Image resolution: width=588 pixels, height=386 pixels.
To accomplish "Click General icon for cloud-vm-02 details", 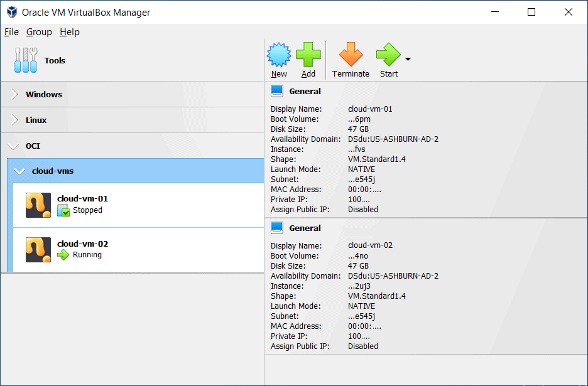I will (277, 228).
